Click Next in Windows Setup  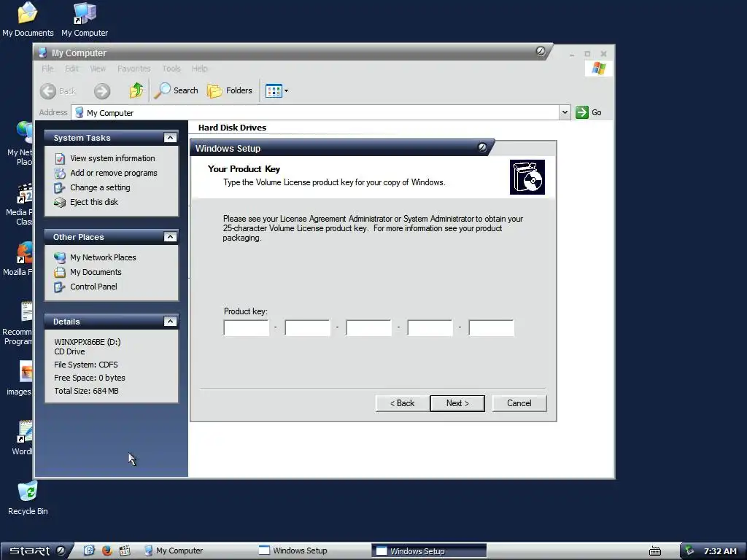[457, 403]
